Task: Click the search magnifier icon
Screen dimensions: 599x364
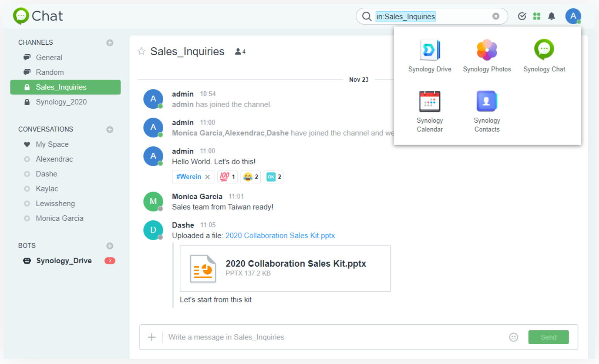Action: 367,16
